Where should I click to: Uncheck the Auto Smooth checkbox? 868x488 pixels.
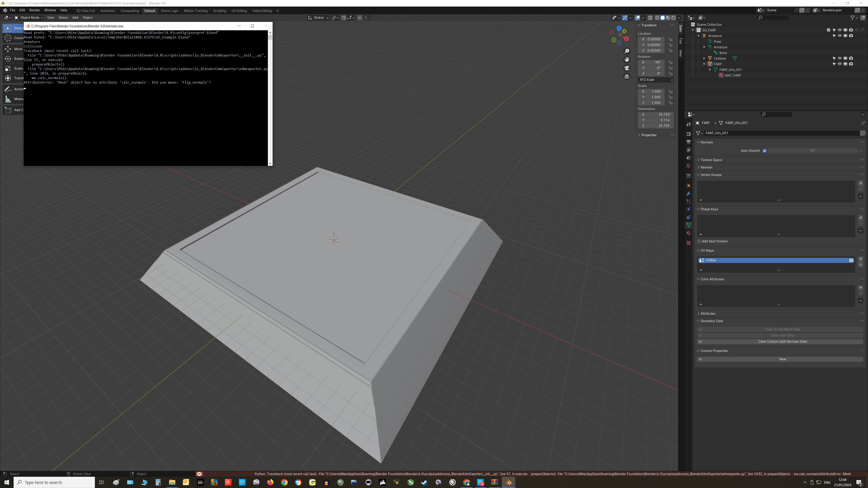(764, 151)
